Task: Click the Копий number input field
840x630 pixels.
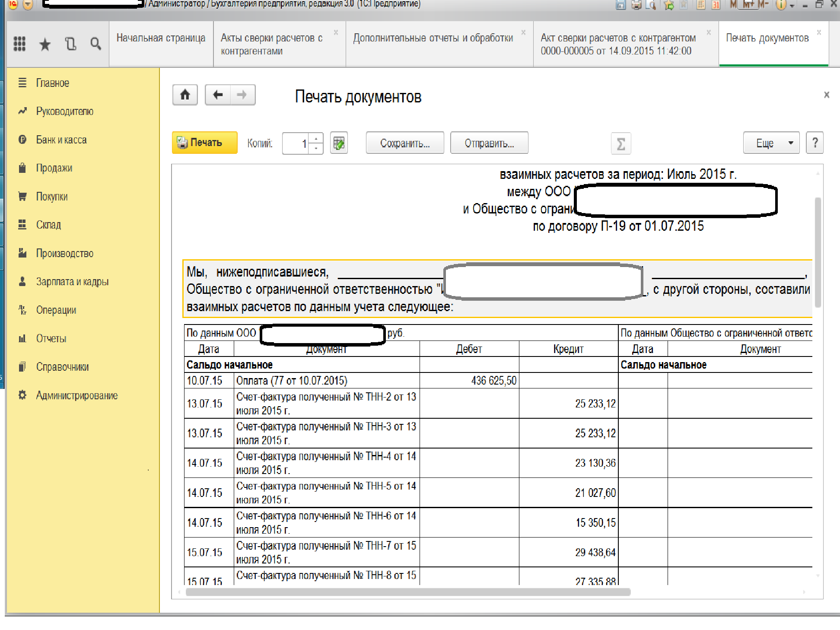Action: pyautogui.click(x=296, y=143)
